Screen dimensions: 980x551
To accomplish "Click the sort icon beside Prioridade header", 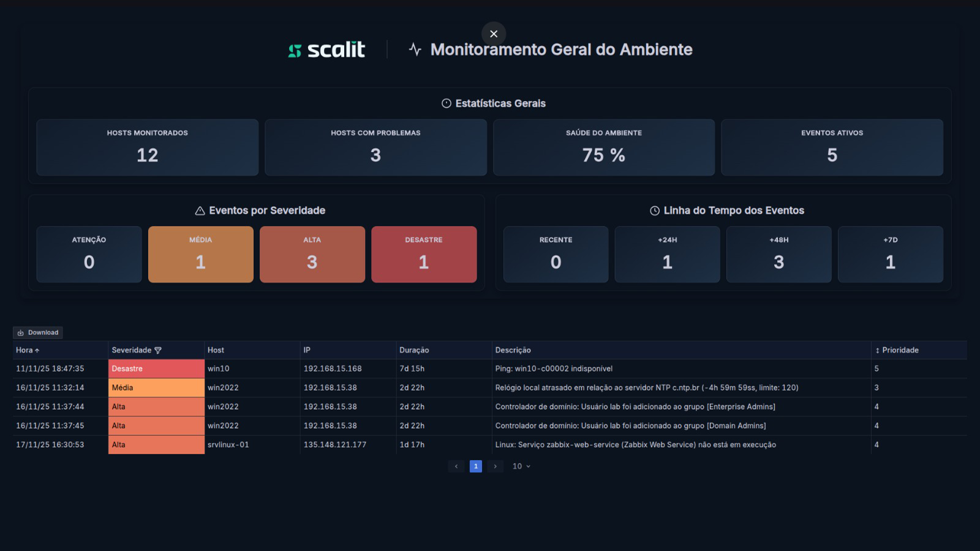I will pos(877,350).
